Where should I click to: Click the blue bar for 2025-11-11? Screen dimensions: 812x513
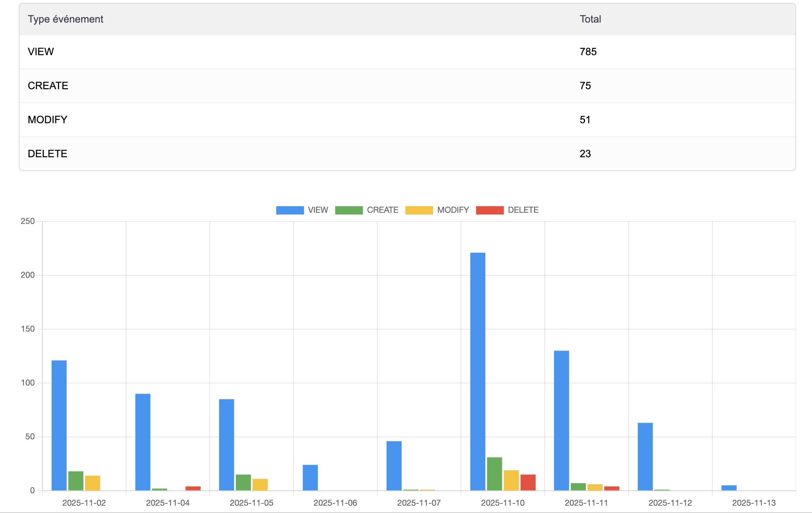coord(561,420)
